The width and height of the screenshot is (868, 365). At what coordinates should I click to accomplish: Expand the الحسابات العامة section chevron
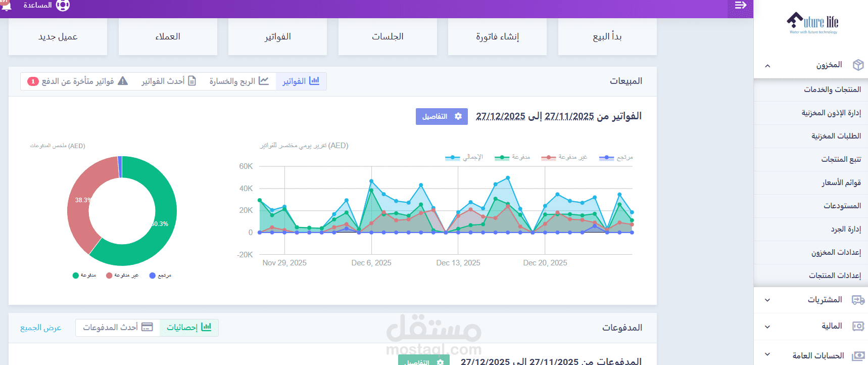(x=767, y=355)
